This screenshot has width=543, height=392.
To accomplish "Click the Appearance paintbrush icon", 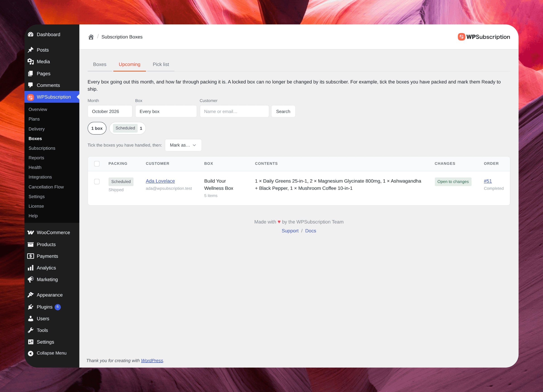I will pos(31,295).
